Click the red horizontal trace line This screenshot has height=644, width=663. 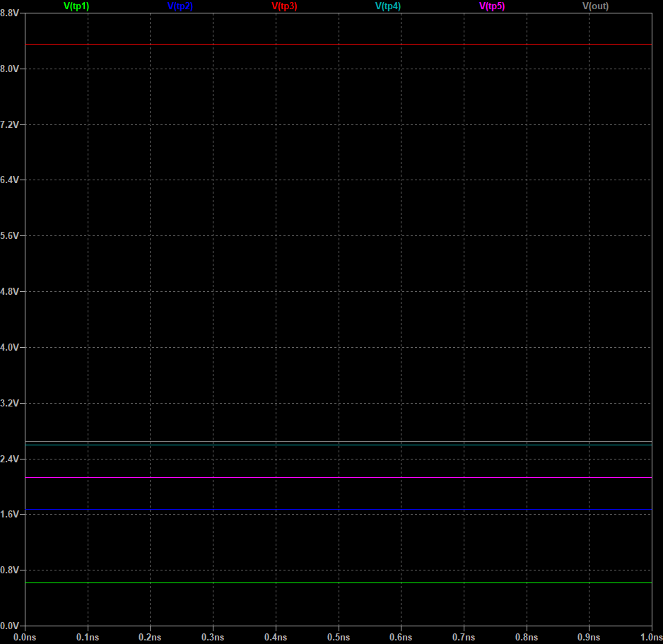tap(338, 45)
